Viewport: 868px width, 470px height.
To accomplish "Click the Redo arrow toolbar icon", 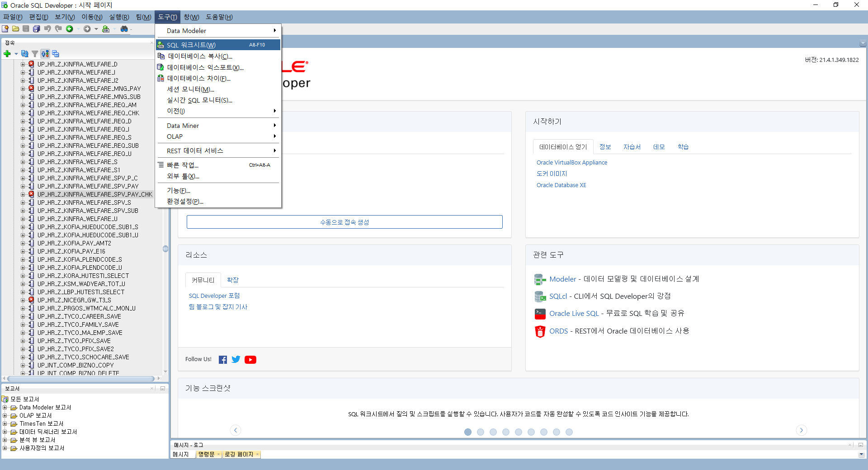I will (58, 29).
